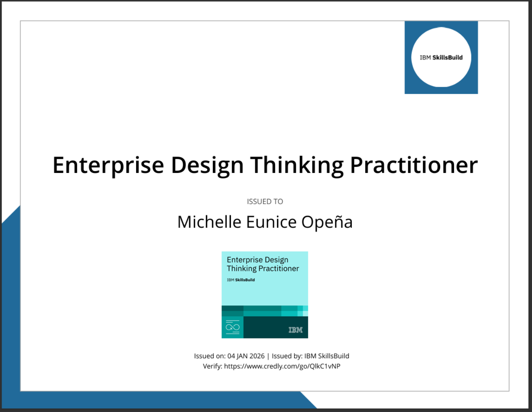Click the badge title text Enterprise Design Thinking
Image resolution: width=532 pixels, height=412 pixels.
point(257,260)
